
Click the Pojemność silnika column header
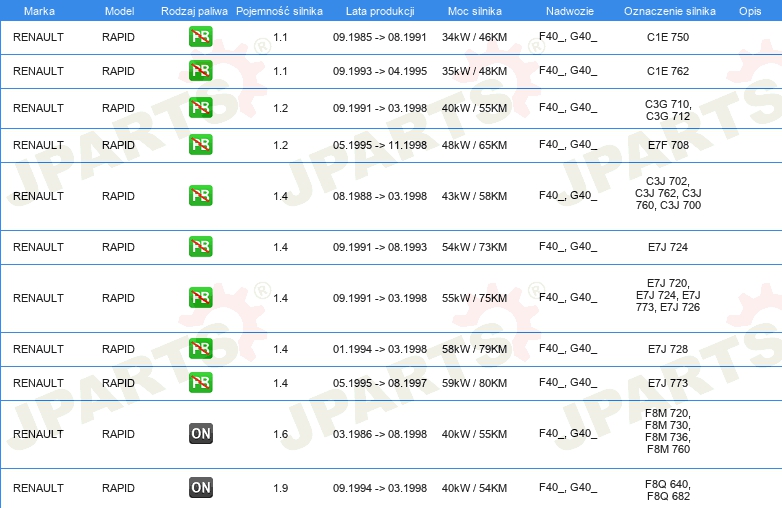tap(279, 11)
